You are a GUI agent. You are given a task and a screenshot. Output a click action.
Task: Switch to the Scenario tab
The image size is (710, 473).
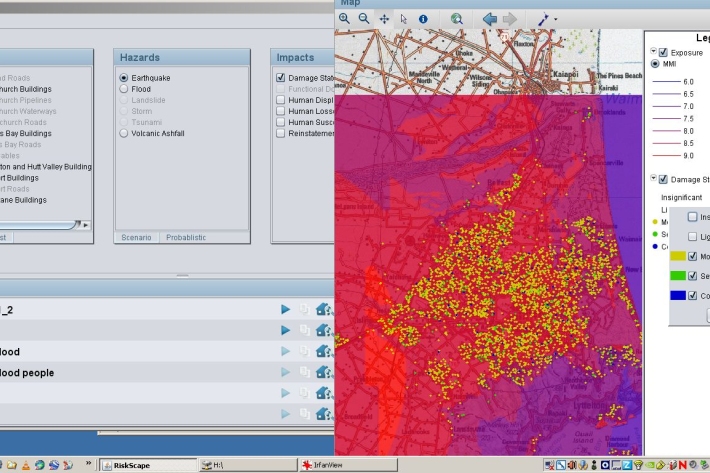[x=136, y=237]
